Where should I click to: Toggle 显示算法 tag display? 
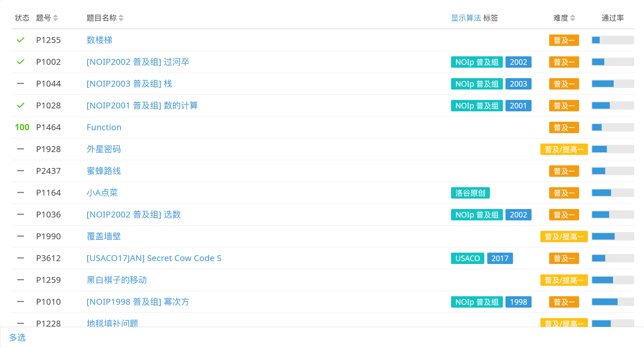coord(466,18)
